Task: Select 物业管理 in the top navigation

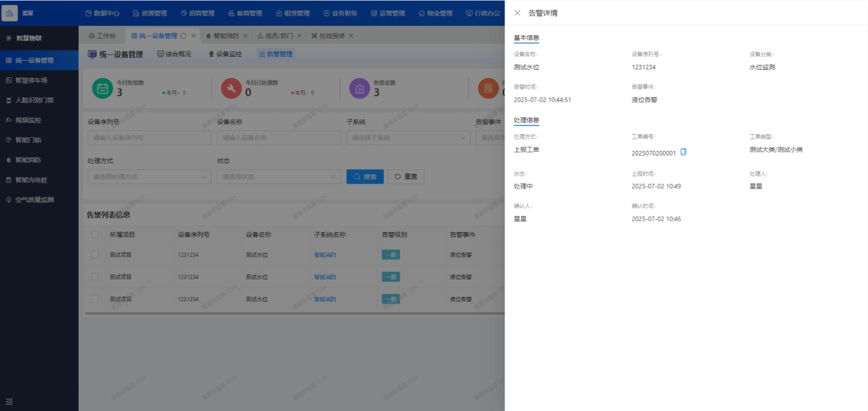Action: tap(435, 13)
